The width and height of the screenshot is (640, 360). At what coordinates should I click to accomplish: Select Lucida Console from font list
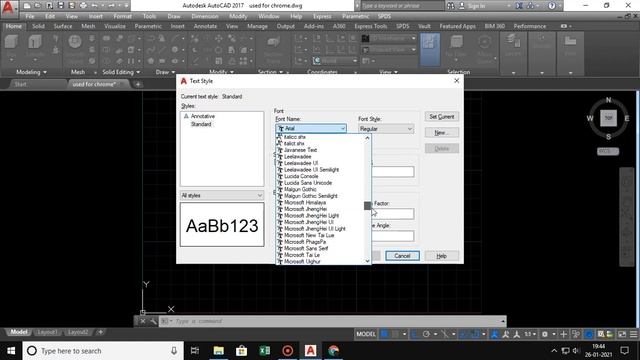301,176
